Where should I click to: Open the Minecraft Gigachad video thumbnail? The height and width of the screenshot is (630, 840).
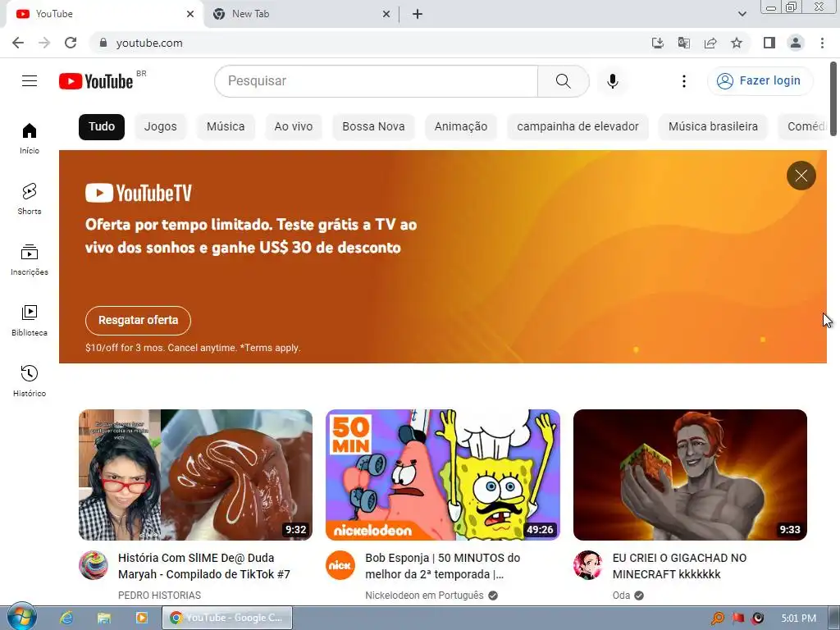tap(690, 475)
